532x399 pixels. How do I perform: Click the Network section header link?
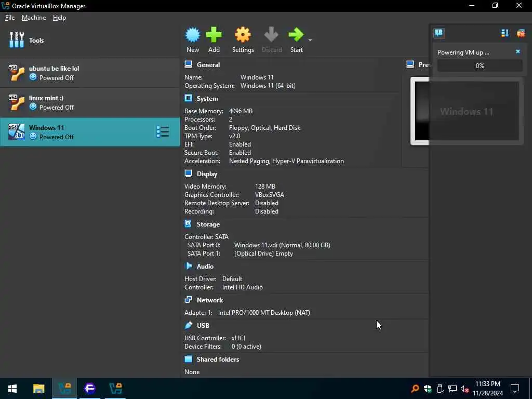click(x=210, y=300)
